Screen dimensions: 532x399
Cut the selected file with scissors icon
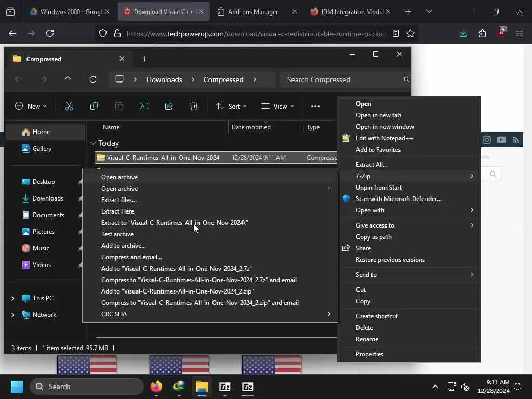[69, 106]
